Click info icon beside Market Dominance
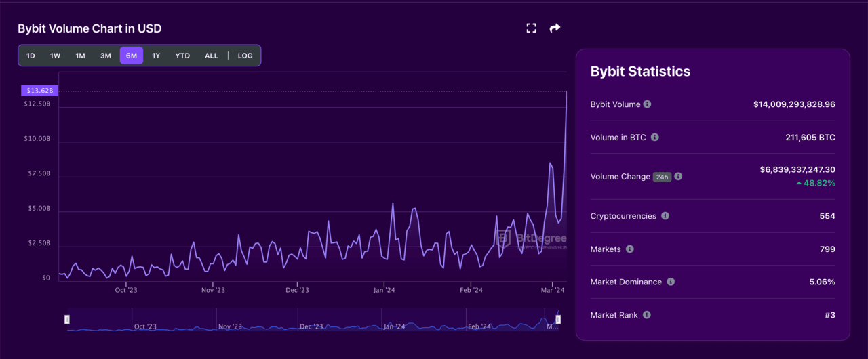Viewport: 868px width, 359px height. (671, 282)
